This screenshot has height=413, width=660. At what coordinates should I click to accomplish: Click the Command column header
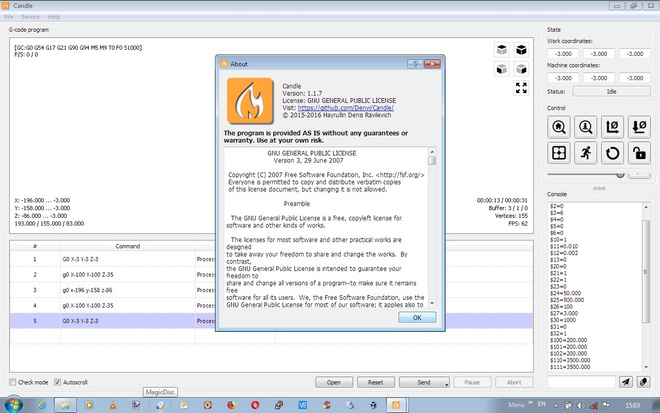(128, 246)
